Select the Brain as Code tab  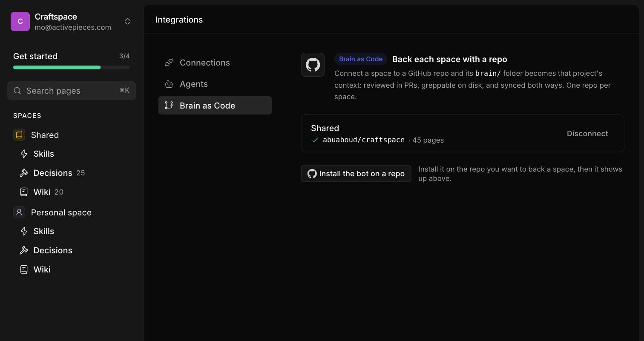215,105
